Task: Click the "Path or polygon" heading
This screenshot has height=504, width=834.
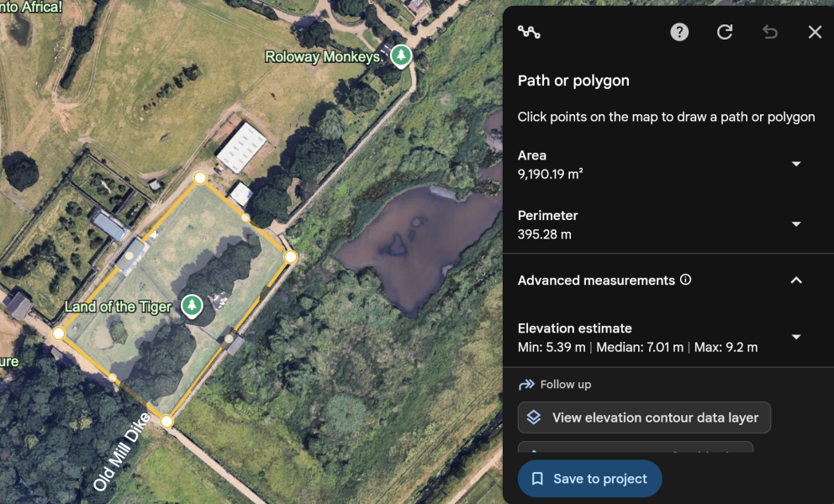Action: click(x=573, y=81)
